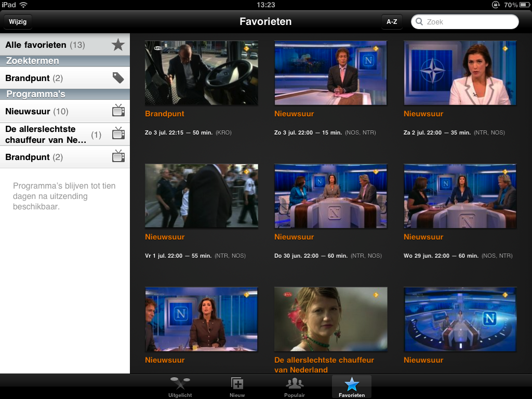This screenshot has width=532, height=399.
Task: Click the TV icon for De allerslechtste chauffeur
Action: (x=118, y=134)
